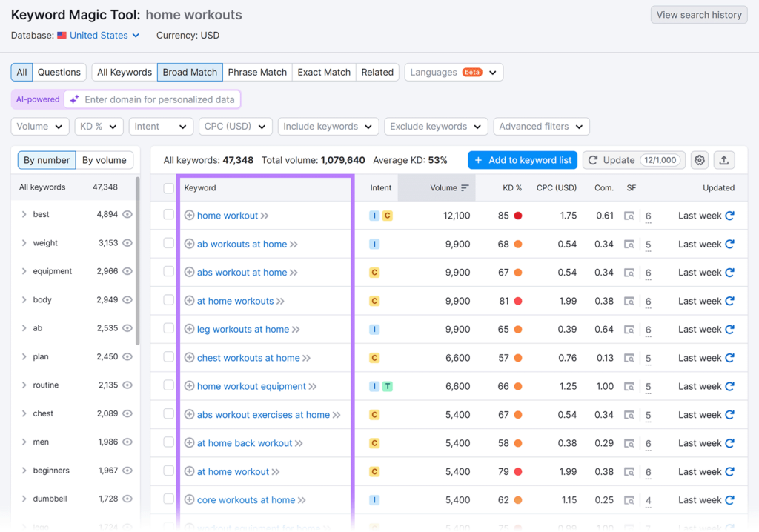Switch group sorting to By volume
This screenshot has height=532, width=759.
tap(104, 160)
